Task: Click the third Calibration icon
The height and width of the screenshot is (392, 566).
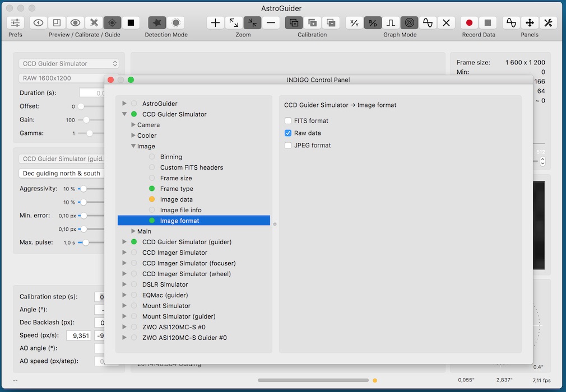Action: (x=331, y=23)
